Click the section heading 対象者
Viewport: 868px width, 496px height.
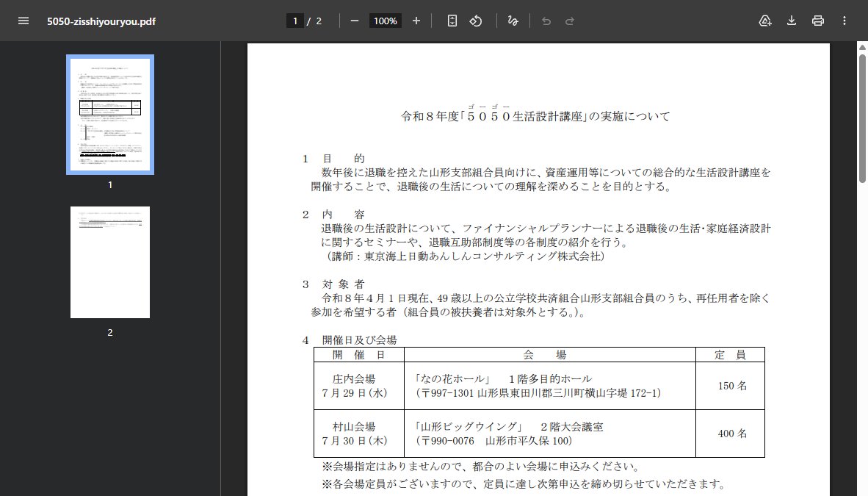coord(343,284)
